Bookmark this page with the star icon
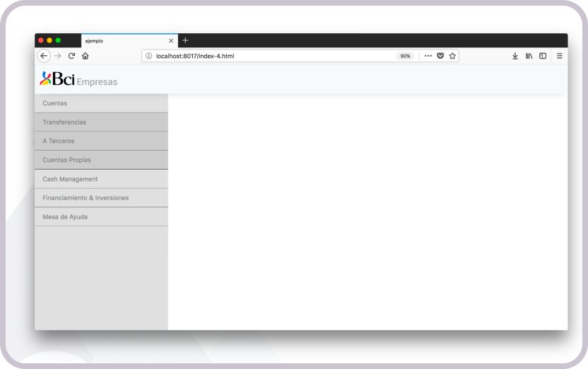The image size is (588, 369). tap(452, 56)
